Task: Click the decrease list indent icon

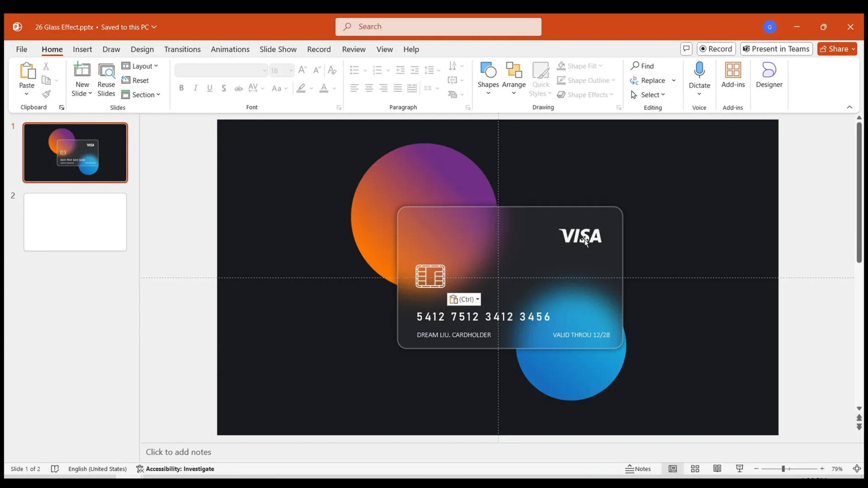Action: pos(400,70)
